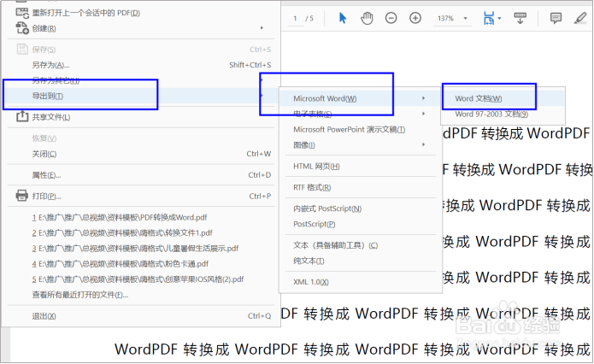Viewport: 594px width, 364px height.
Task: Zoom out with the minus icon
Action: point(391,18)
